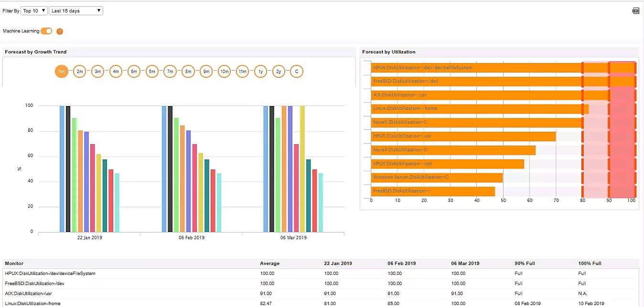Turn off the Machine Learning toggle
Image resolution: width=644 pixels, height=307 pixels.
click(x=46, y=30)
